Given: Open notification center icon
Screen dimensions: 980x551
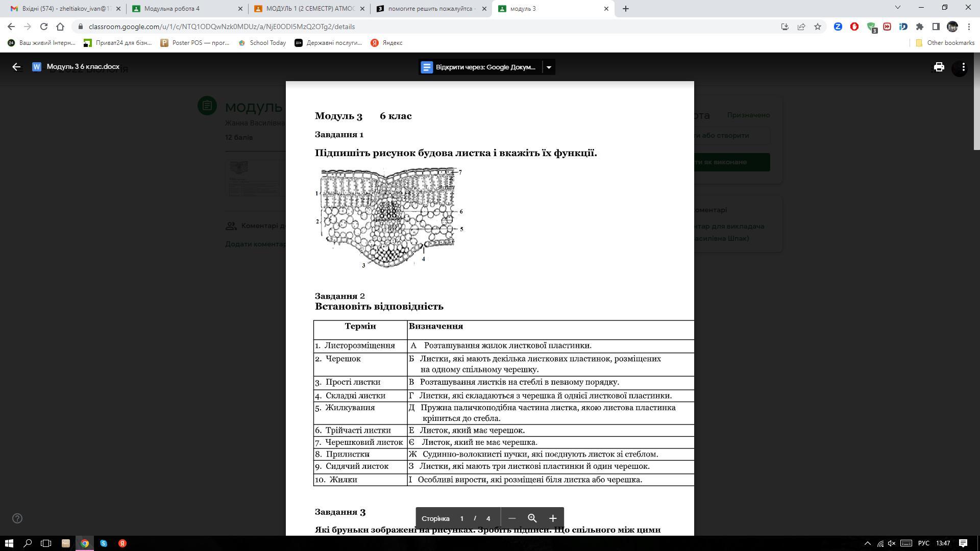Looking at the screenshot, I should 963,543.
